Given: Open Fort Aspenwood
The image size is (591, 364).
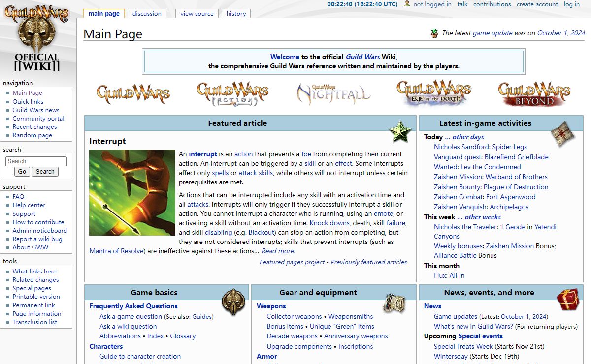Looking at the screenshot, I should pyautogui.click(x=511, y=197).
